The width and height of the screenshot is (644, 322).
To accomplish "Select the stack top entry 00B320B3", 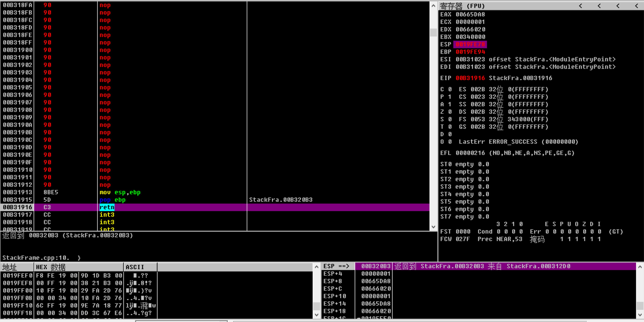I will [x=376, y=266].
